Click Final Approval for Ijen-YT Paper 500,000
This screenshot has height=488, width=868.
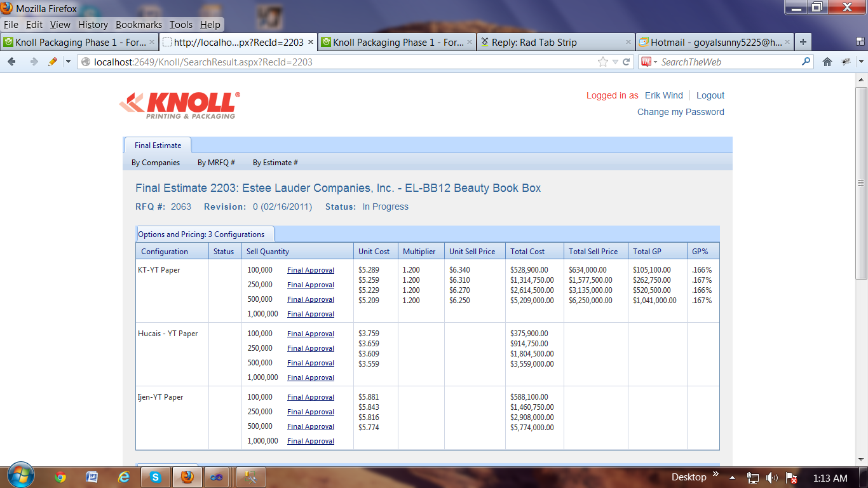click(311, 426)
